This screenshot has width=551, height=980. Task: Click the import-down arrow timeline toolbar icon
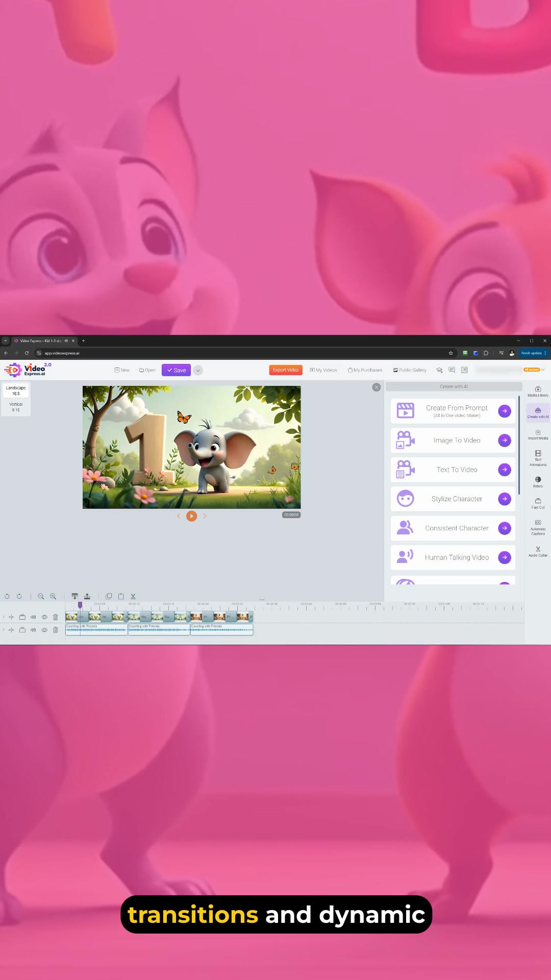click(75, 596)
